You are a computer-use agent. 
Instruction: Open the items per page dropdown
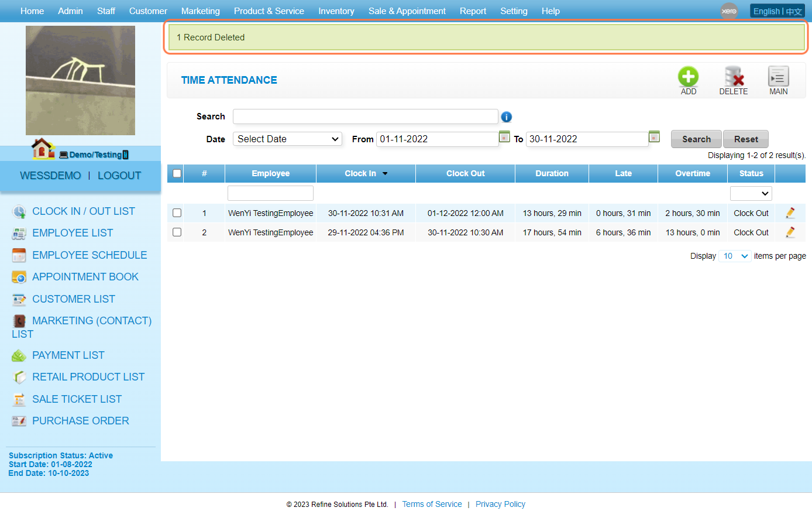(735, 256)
